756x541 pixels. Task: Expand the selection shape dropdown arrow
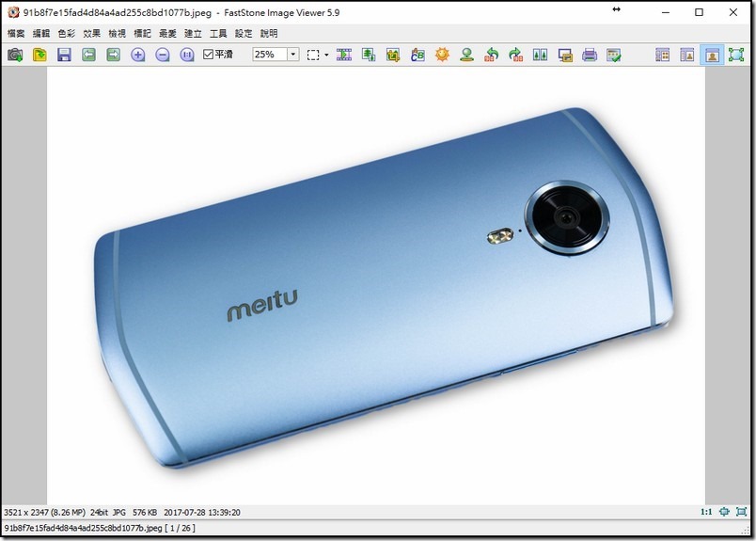point(326,56)
